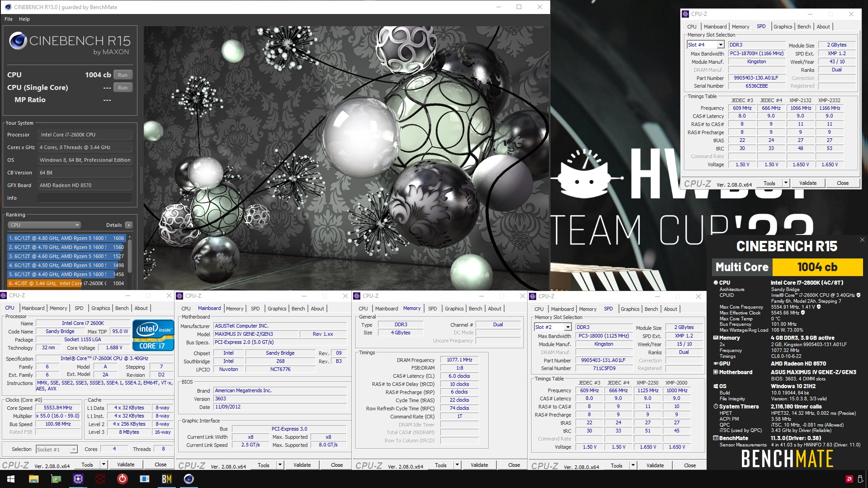This screenshot has width=868, height=488.
Task: Click the AMD Radeon system tray icon
Action: coord(849,479)
